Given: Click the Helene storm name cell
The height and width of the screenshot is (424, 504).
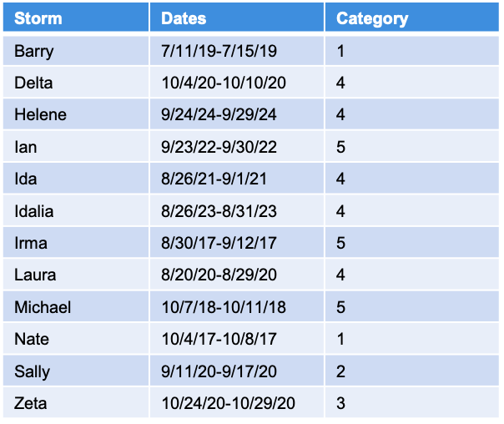Looking at the screenshot, I should point(40,114).
